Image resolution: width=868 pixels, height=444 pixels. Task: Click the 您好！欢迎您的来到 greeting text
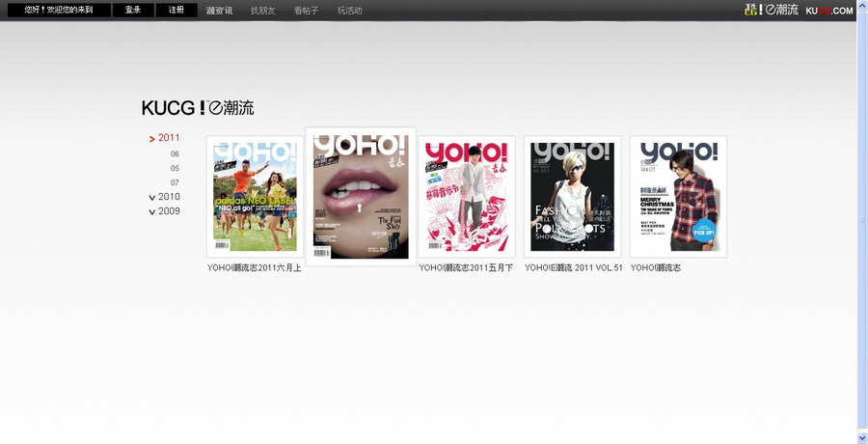pyautogui.click(x=59, y=10)
